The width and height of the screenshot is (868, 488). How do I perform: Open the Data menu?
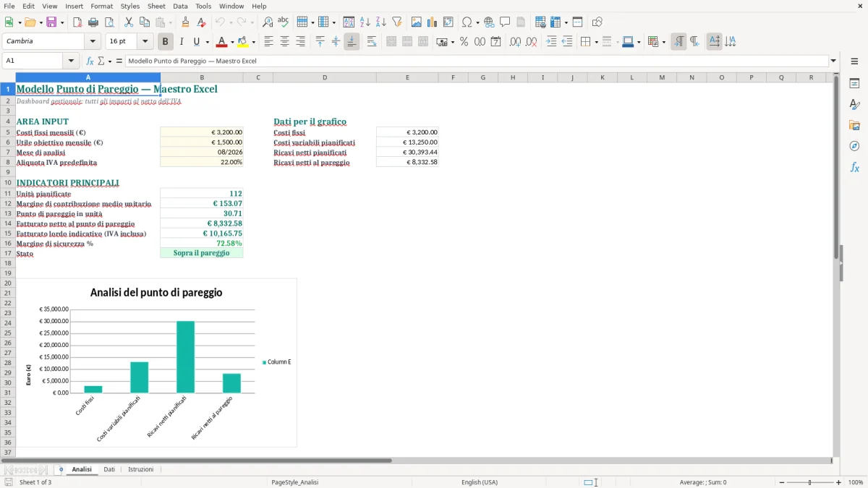[180, 6]
